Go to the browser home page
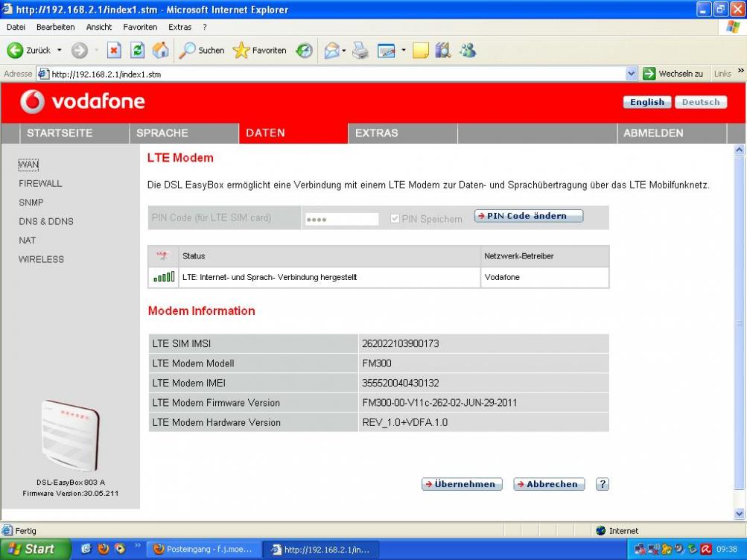The image size is (747, 560). point(161,50)
